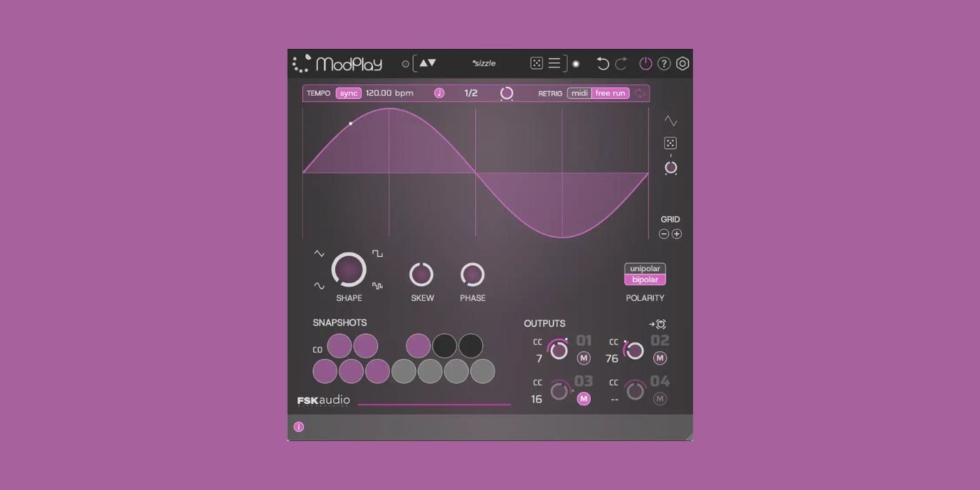Toggle the tempo sync button
Screen dimensions: 980x490
point(349,93)
